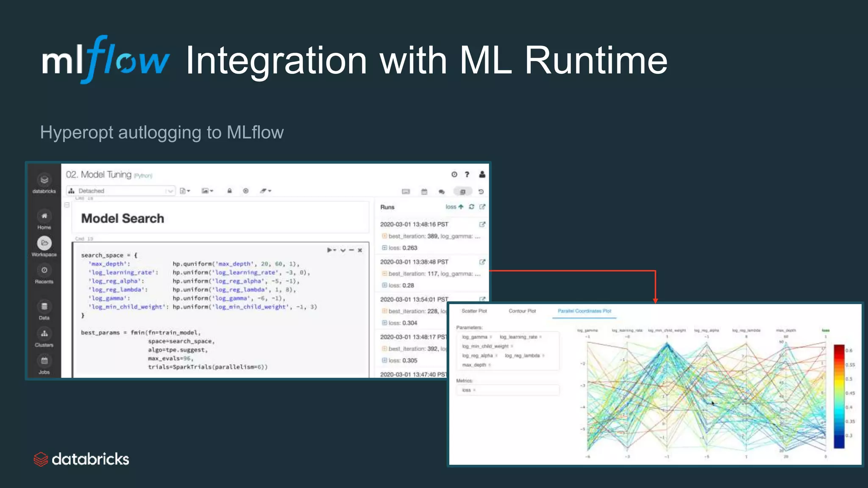Remove max_depth from Parameters
This screenshot has height=488, width=868.
coord(490,365)
